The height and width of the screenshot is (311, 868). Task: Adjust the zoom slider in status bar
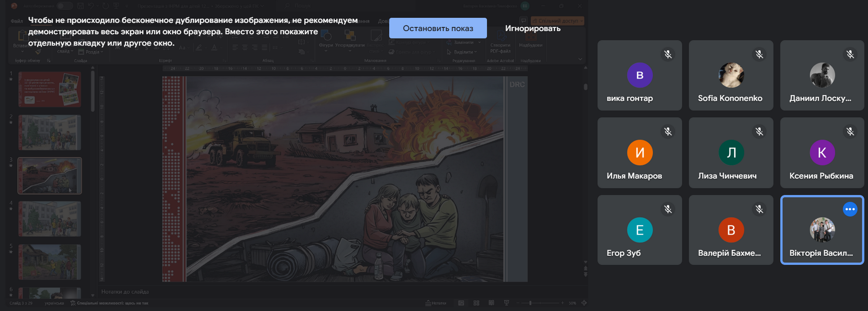tap(530, 303)
